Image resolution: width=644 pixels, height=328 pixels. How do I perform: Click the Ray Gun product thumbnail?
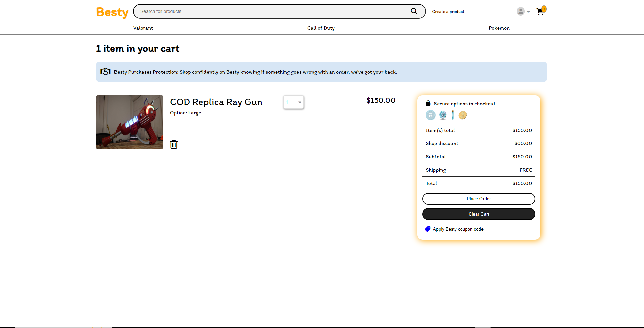[x=130, y=122]
